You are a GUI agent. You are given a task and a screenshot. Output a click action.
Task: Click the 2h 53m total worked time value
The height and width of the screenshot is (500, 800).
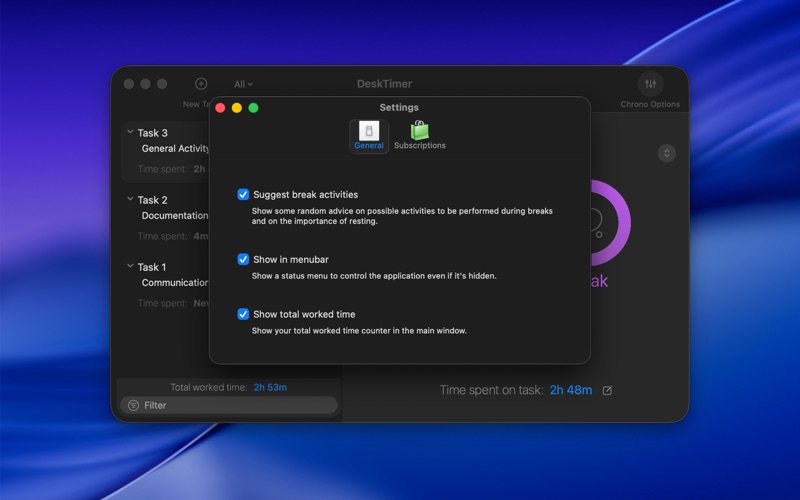(270, 387)
